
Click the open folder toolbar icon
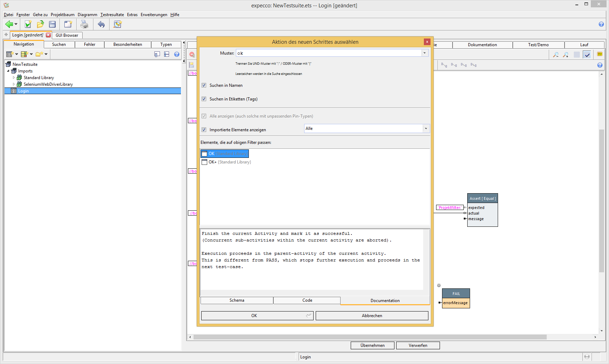click(x=40, y=24)
